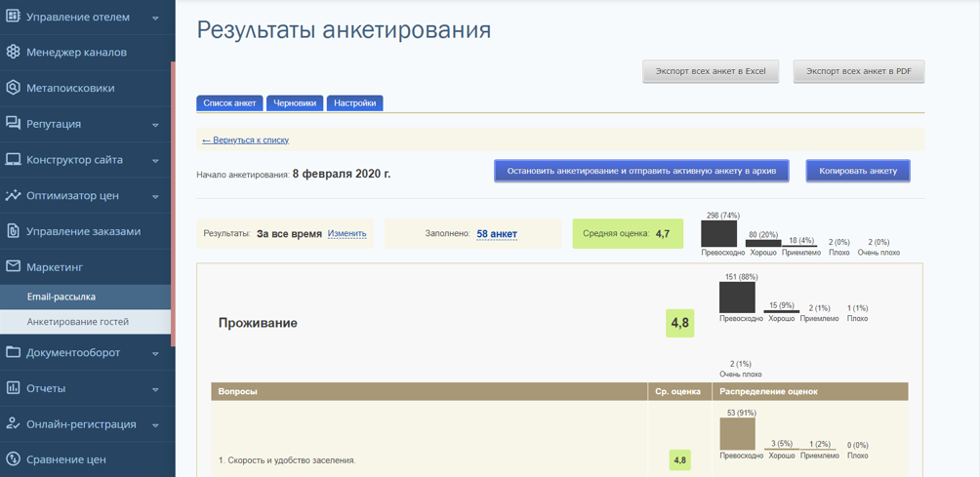Stop survey and send to archive button

tap(641, 171)
